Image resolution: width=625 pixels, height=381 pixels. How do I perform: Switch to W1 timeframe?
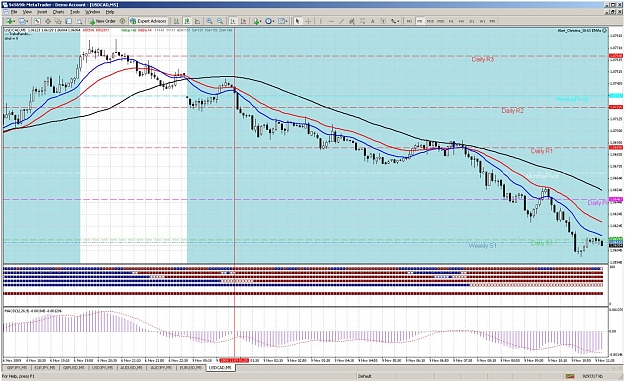(x=482, y=21)
